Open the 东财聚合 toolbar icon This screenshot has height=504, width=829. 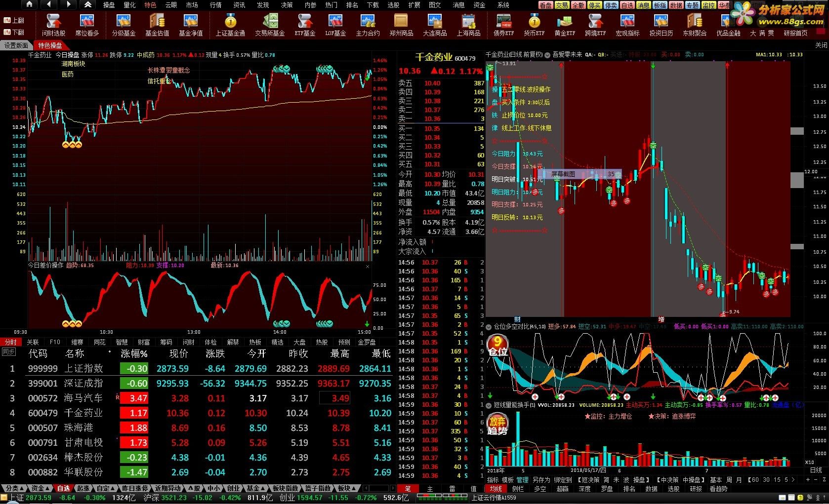click(x=695, y=25)
